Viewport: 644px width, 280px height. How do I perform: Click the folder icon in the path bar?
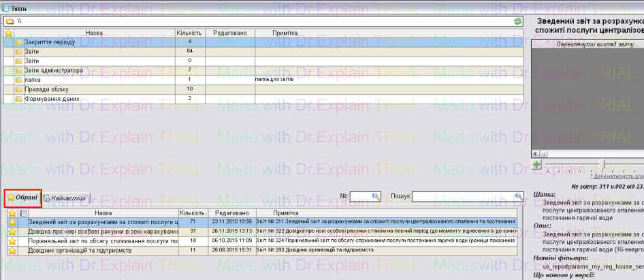click(x=10, y=22)
